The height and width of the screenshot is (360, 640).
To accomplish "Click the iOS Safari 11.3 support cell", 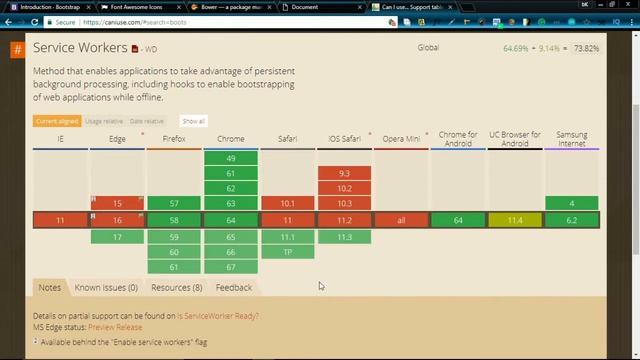I will pos(344,237).
